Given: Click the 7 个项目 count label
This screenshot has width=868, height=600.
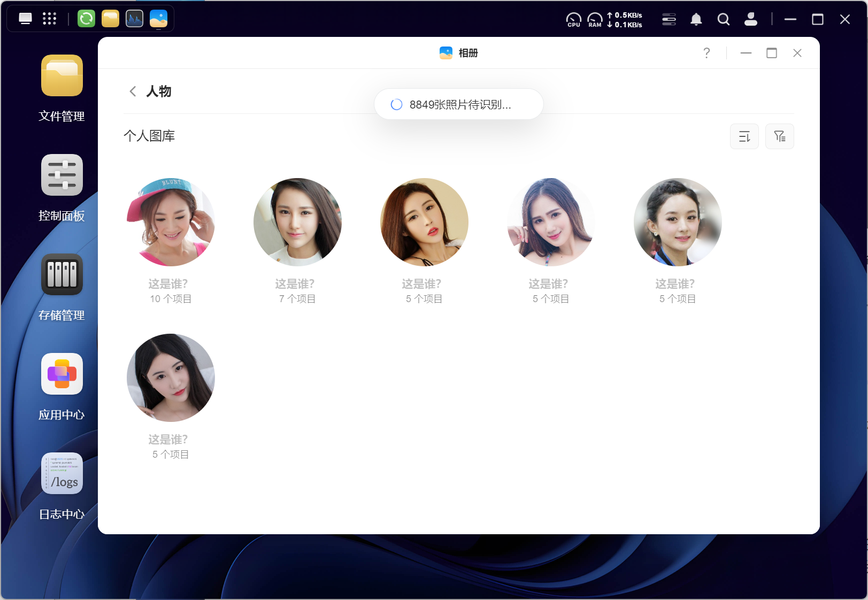Looking at the screenshot, I should (297, 299).
